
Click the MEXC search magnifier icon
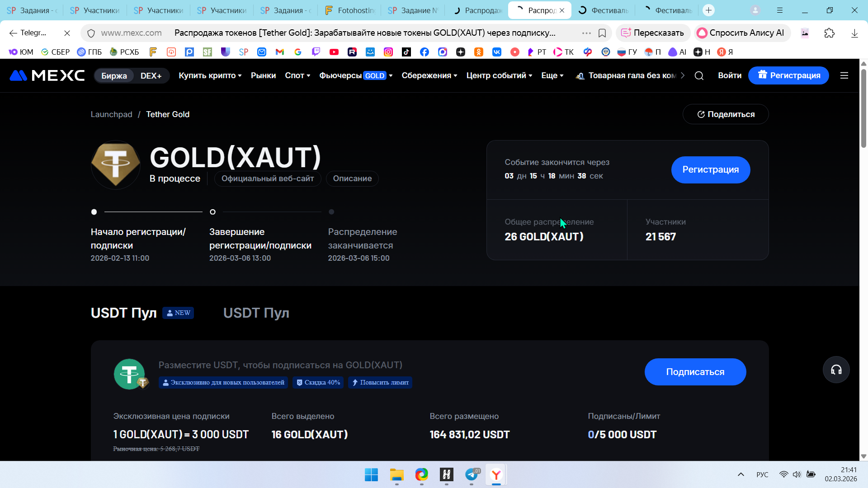[699, 75]
